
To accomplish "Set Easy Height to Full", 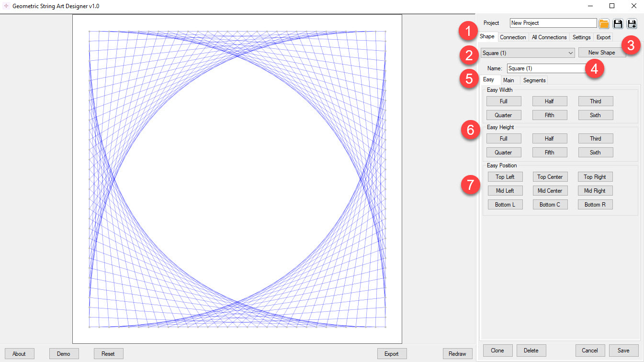I will point(504,139).
